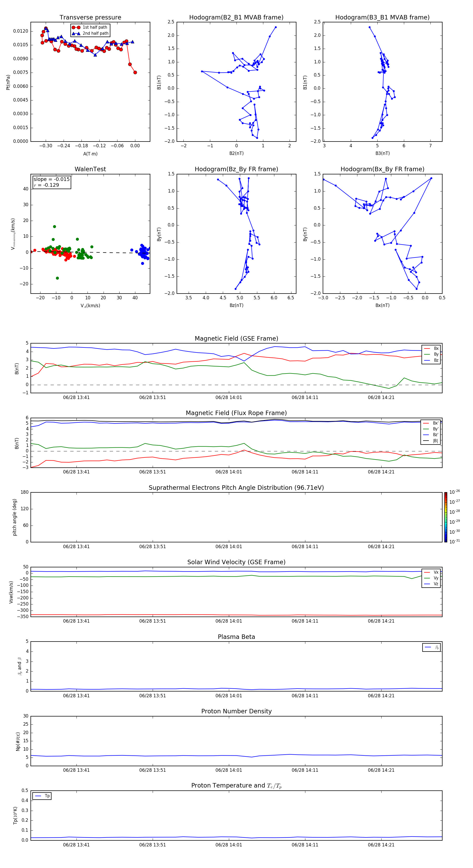Screen dimensions: 473x868
Task: Click the "B2(nT)" x-axis label
Action: coord(236,153)
